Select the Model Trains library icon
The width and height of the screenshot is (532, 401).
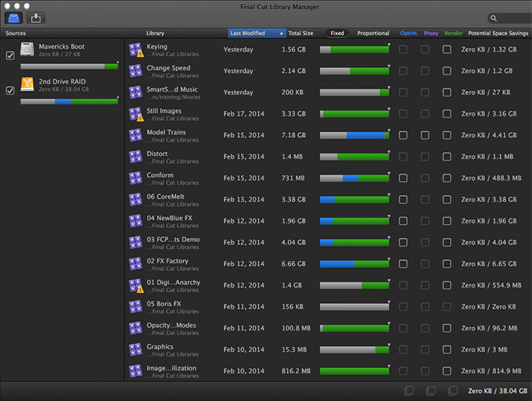(x=136, y=135)
